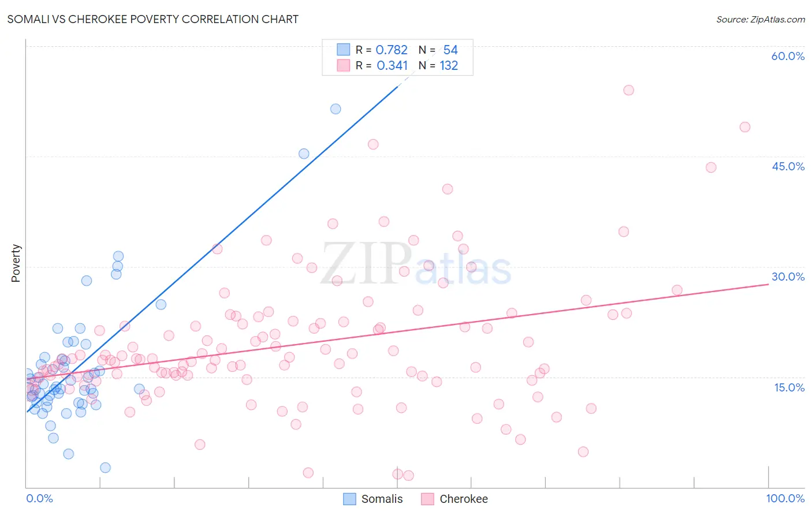
Task: Click the highest pink Cherokee data point
Action: coord(629,90)
